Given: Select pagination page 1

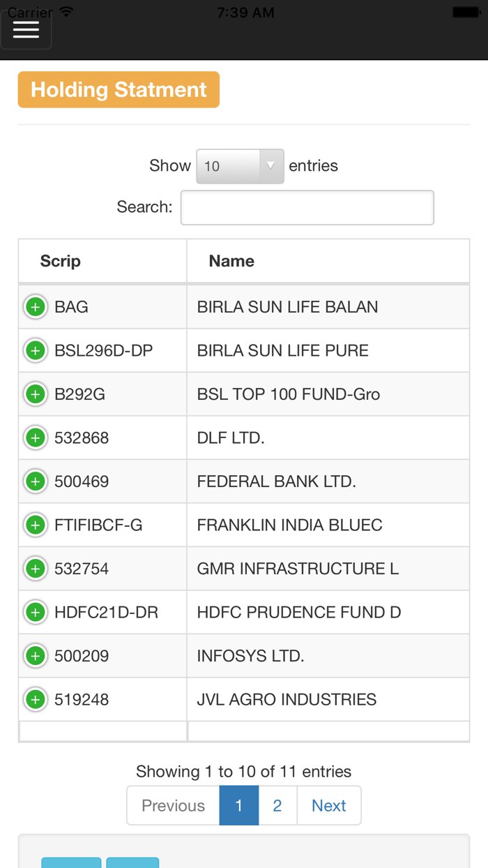Looking at the screenshot, I should (x=239, y=805).
